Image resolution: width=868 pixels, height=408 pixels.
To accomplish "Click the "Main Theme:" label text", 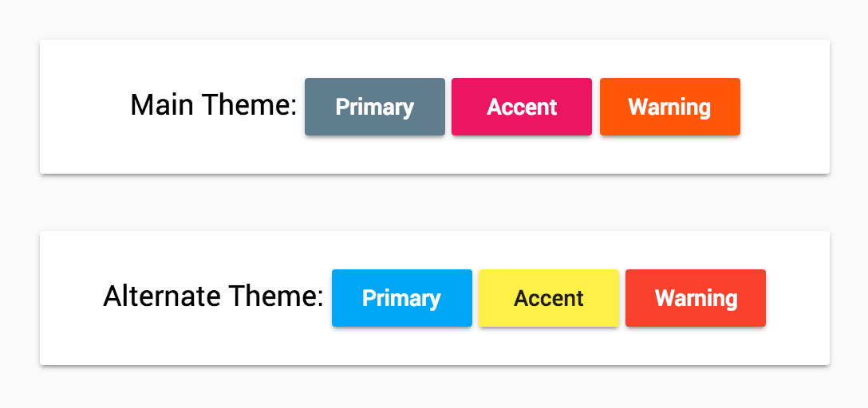I will pos(213,105).
